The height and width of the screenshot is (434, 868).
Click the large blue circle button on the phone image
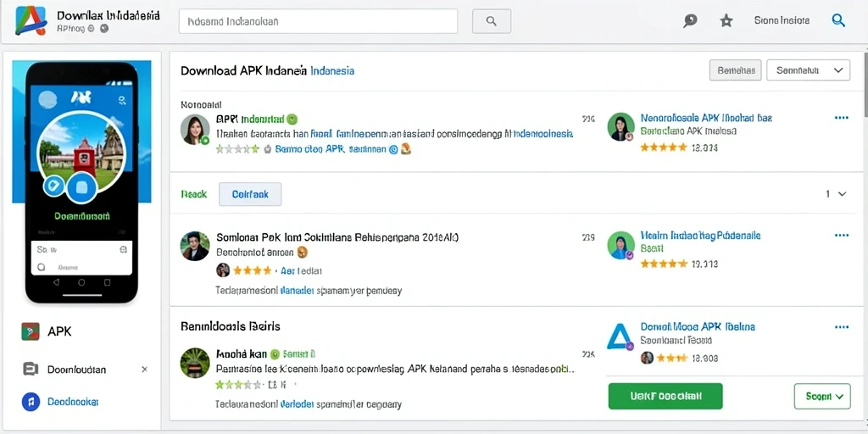(82, 187)
